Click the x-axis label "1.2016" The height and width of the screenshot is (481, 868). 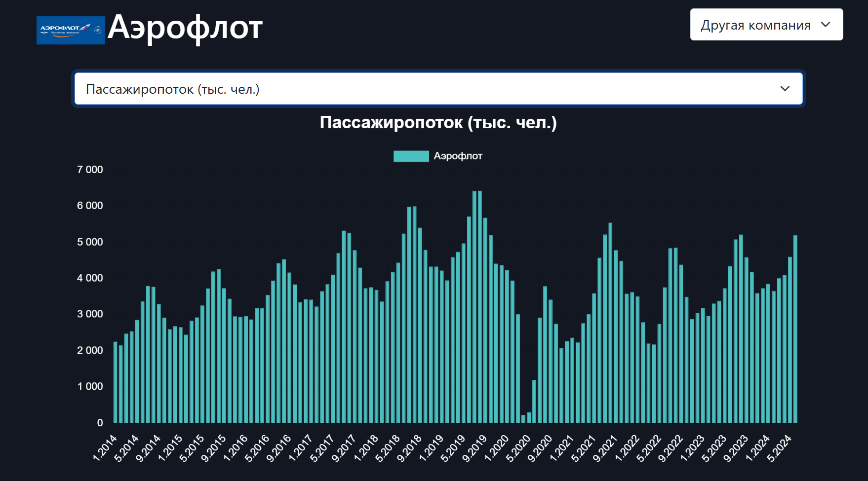pos(236,448)
